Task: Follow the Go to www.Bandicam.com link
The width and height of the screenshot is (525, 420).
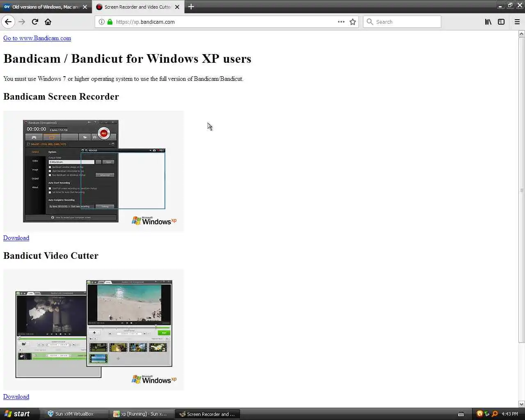Action: (x=37, y=38)
